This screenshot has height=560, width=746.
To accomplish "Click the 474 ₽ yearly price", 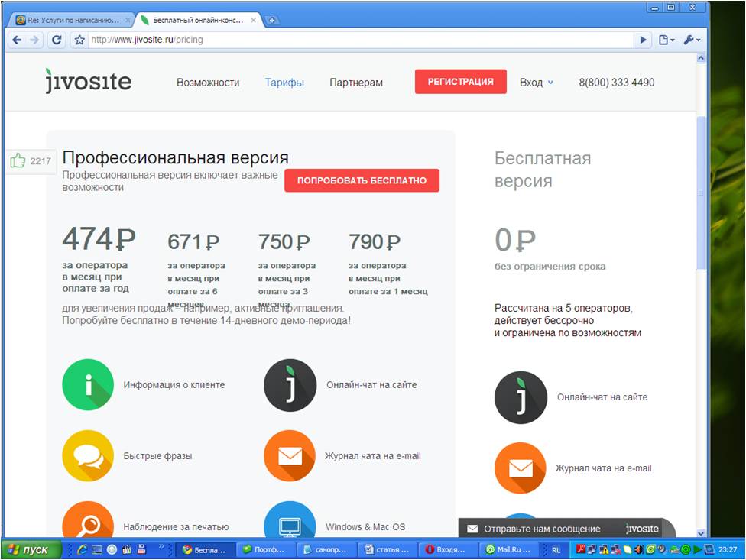I will [x=99, y=238].
